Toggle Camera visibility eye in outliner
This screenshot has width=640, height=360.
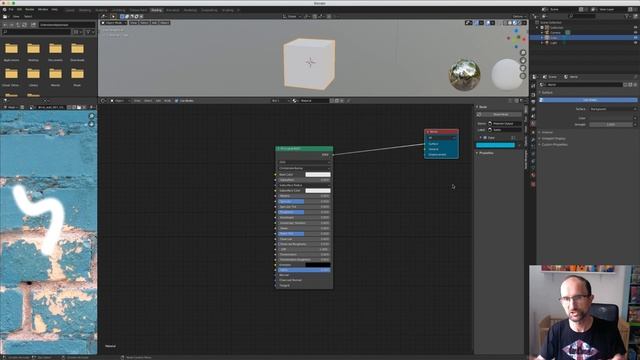[636, 32]
